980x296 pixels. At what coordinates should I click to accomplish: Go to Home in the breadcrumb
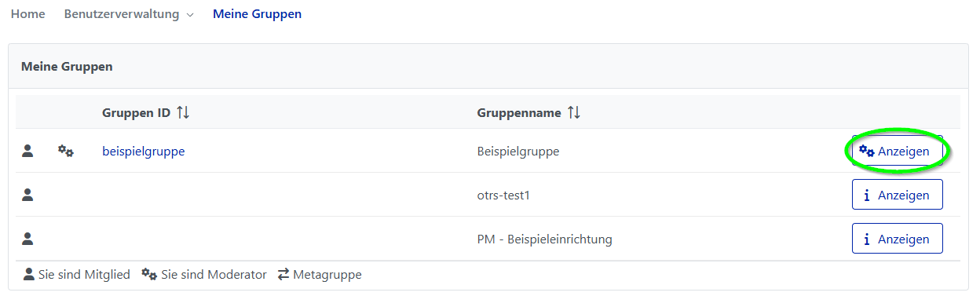pos(27,14)
